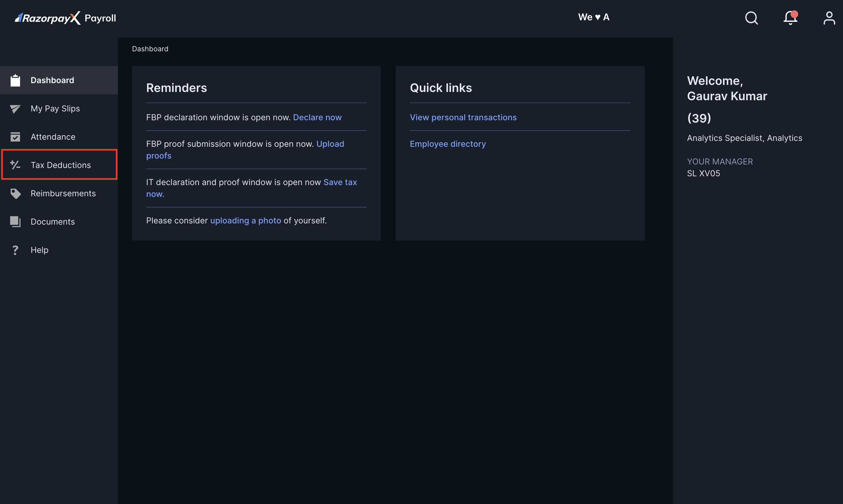Click the Documents stacked pages icon

pos(15,222)
